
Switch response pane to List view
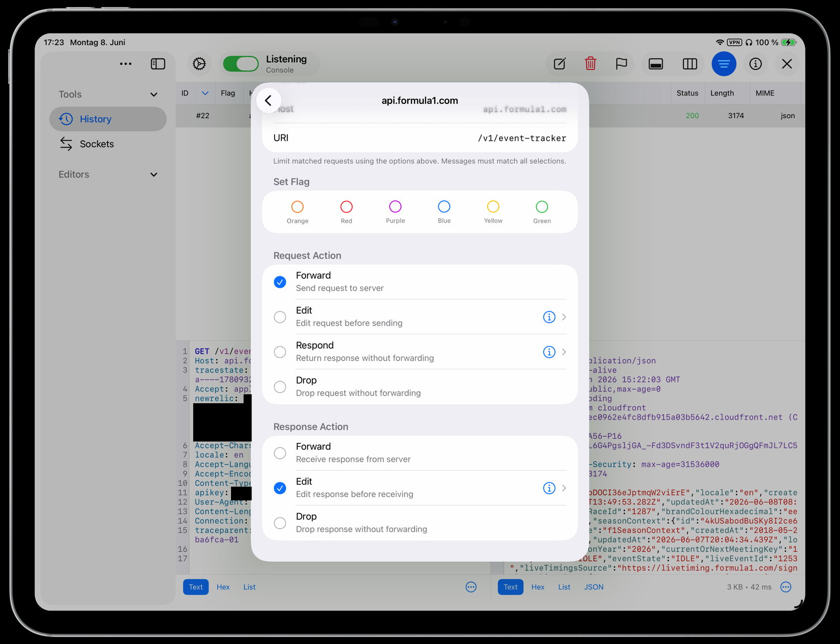[564, 587]
